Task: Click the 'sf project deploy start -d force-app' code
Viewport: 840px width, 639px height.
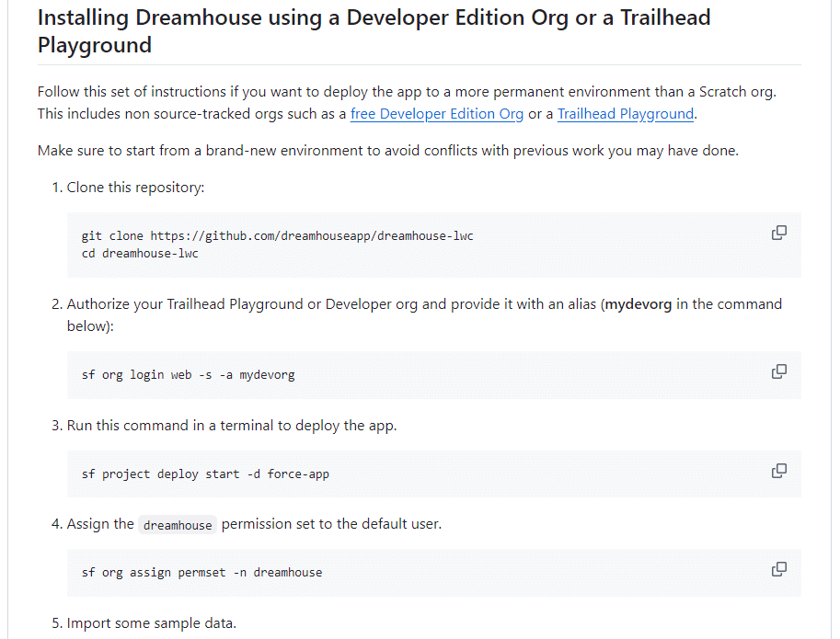Action: (x=205, y=474)
